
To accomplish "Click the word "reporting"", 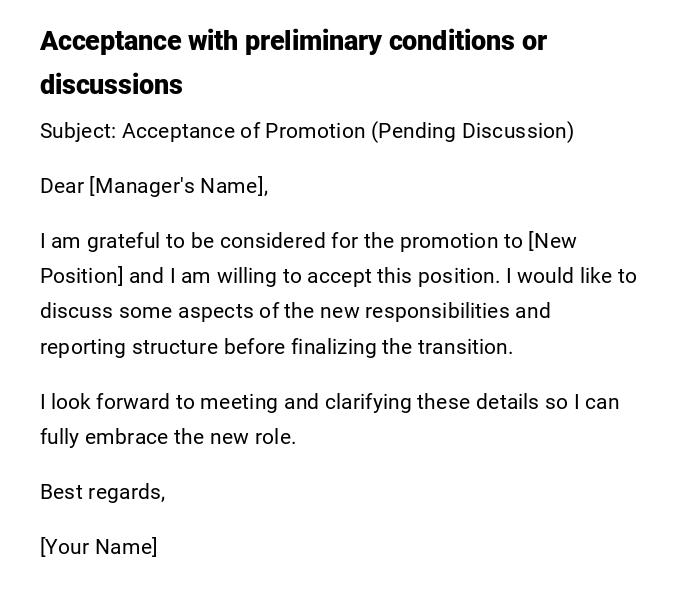I will [x=81, y=347].
